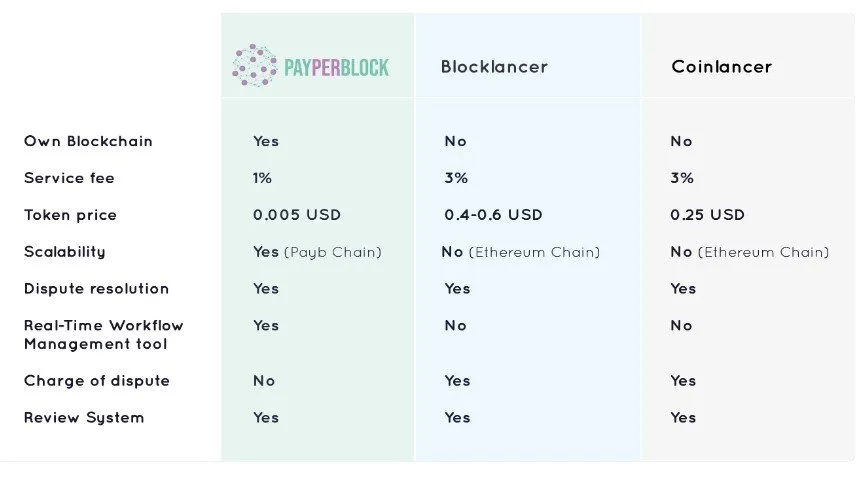Click the PAYPERBLOCK logo text
Image resolution: width=866 pixels, height=479 pixels.
tap(336, 67)
